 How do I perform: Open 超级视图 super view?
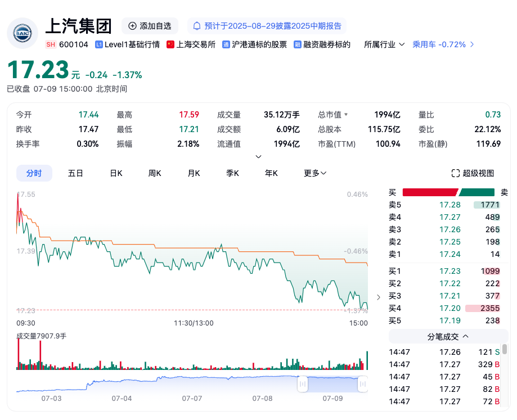point(473,173)
